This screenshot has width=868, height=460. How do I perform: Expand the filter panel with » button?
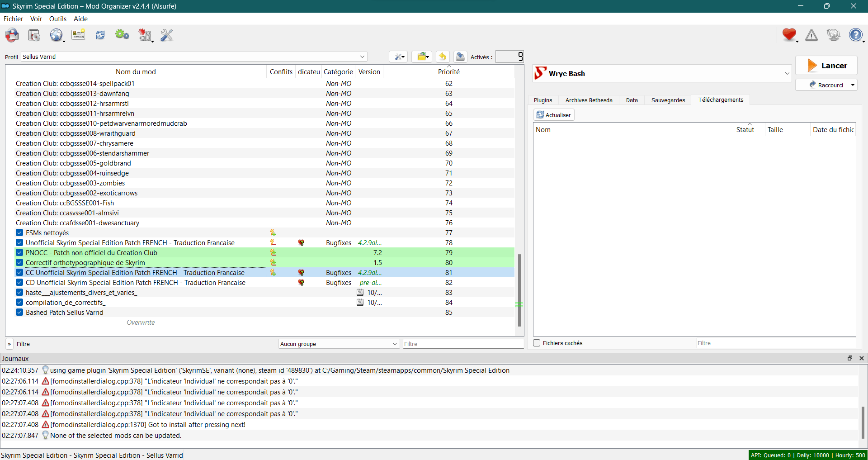[x=9, y=344]
